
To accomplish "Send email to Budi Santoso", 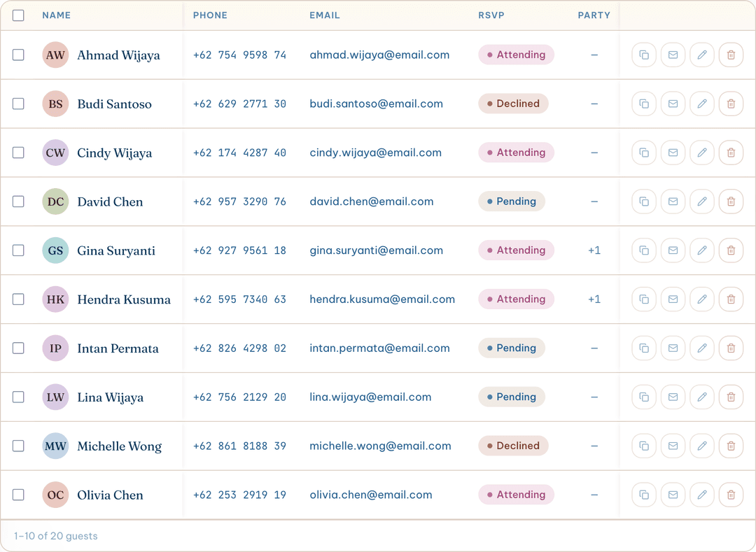I will click(673, 104).
